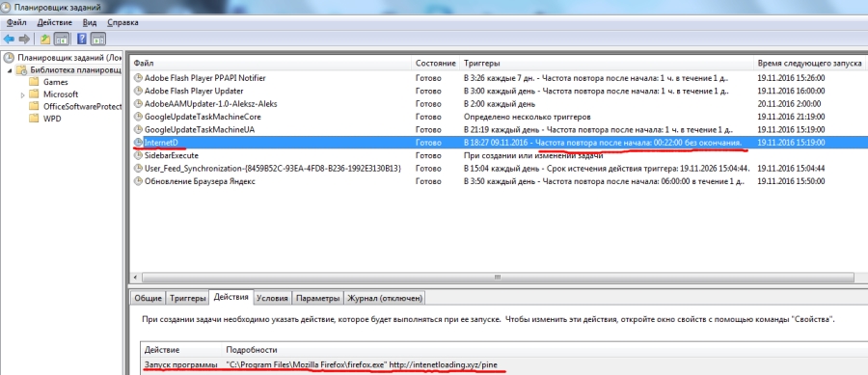The image size is (868, 375).
Task: Switch to the Общие tab
Action: (x=148, y=298)
